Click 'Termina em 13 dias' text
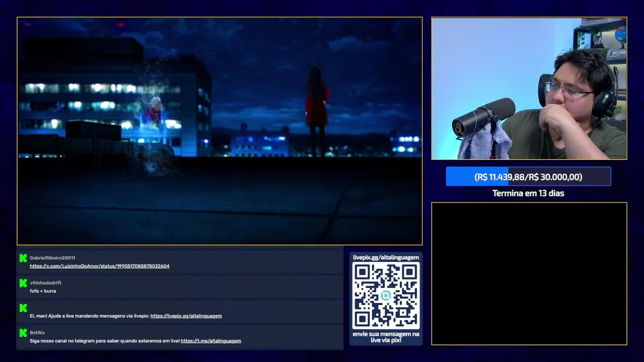This screenshot has width=644, height=362. click(528, 193)
